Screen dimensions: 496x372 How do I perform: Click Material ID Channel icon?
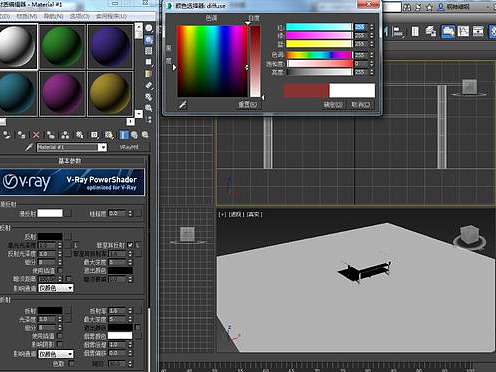pyautogui.click(x=94, y=135)
